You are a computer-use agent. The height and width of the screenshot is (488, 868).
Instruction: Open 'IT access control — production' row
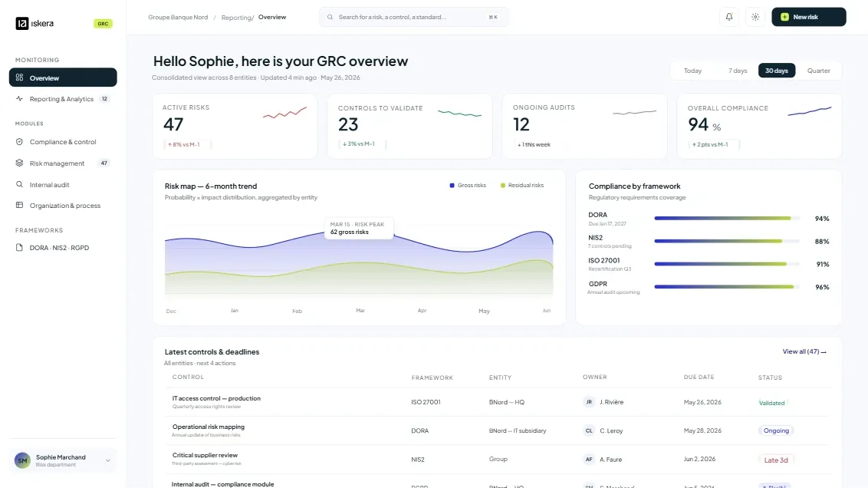click(498, 402)
